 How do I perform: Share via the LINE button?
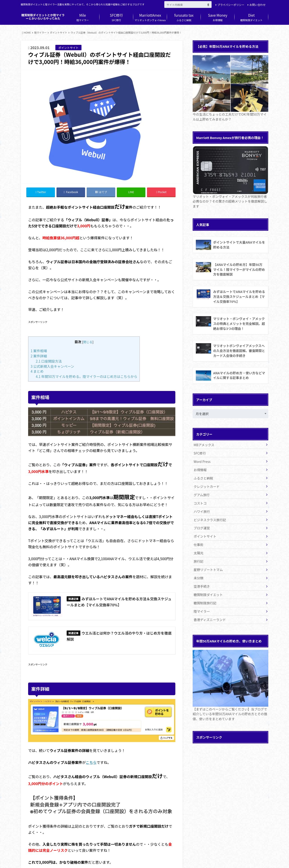pyautogui.click(x=131, y=192)
